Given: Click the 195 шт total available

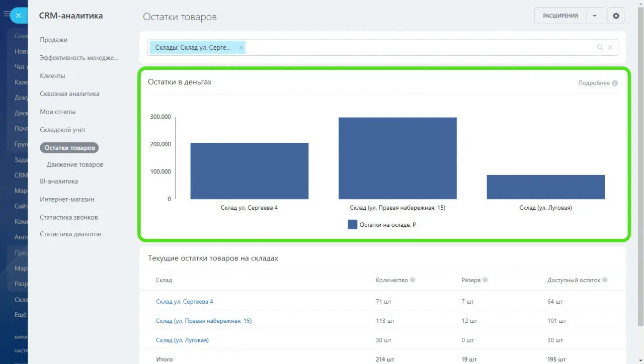Looking at the screenshot, I should coord(557,359).
